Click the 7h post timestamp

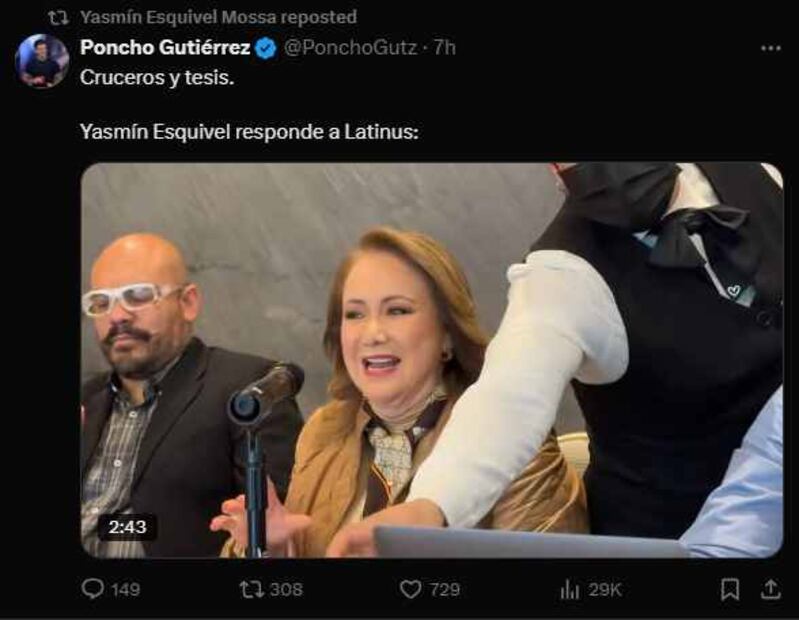(x=444, y=48)
